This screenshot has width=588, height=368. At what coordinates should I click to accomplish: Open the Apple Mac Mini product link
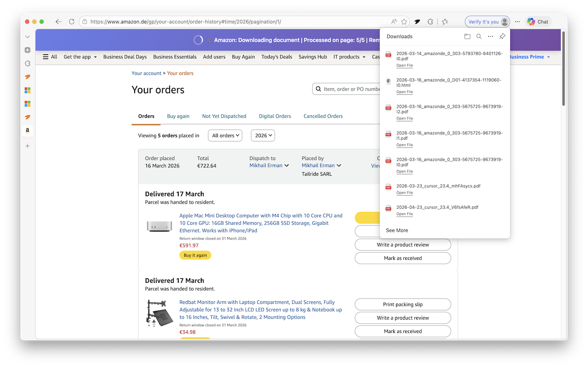pos(261,223)
